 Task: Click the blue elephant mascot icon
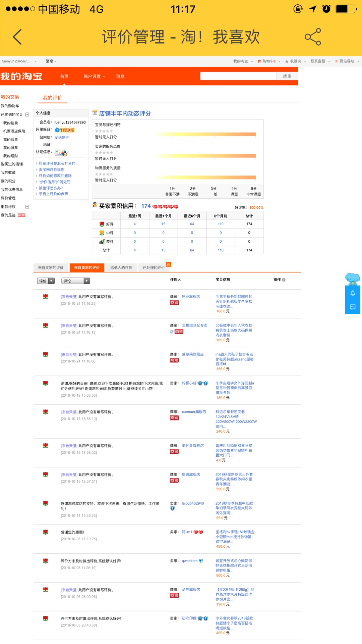coord(353,279)
